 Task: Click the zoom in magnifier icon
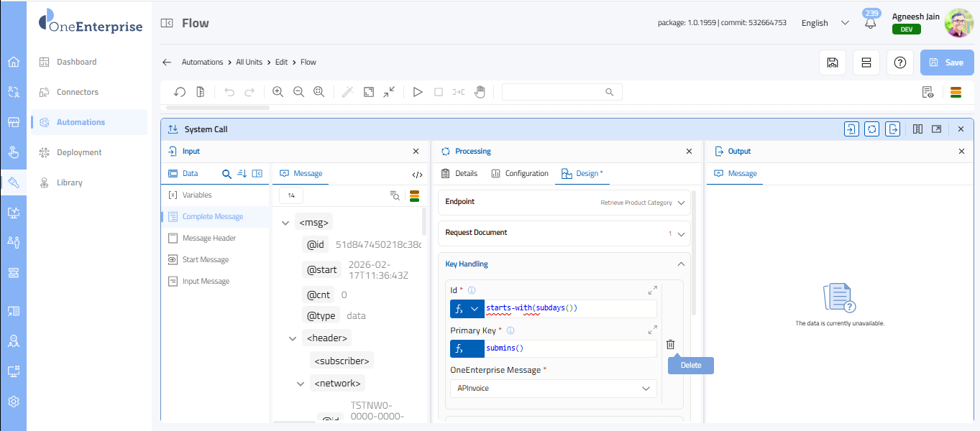click(278, 92)
